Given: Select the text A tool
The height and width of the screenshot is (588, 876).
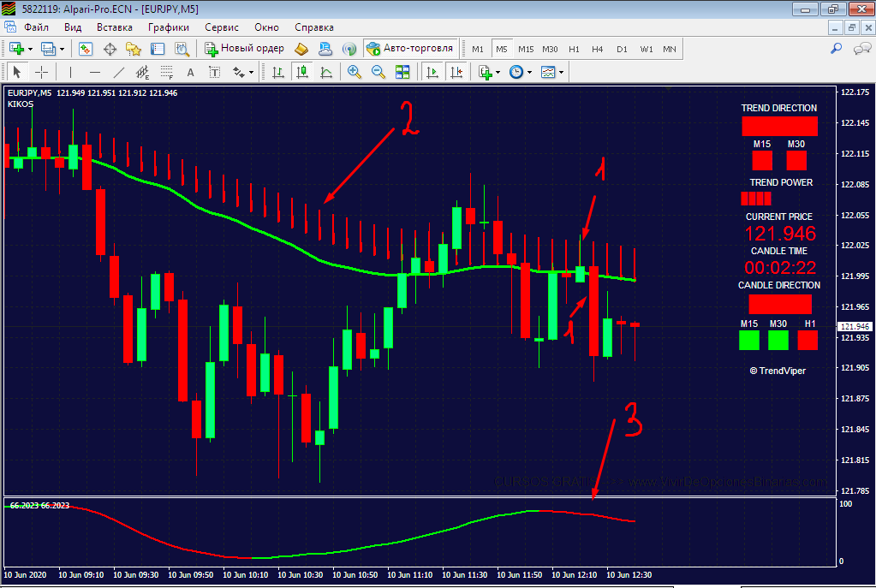Looking at the screenshot, I should [190, 72].
